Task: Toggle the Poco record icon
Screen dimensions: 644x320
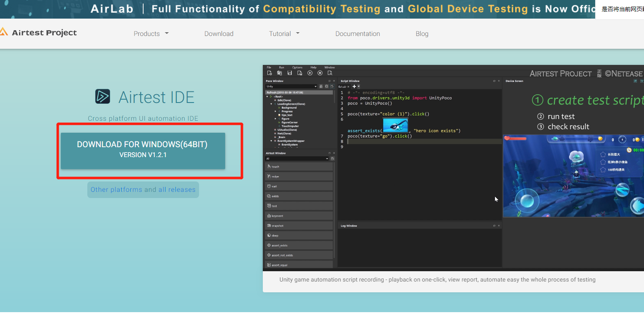Action: pos(332,86)
